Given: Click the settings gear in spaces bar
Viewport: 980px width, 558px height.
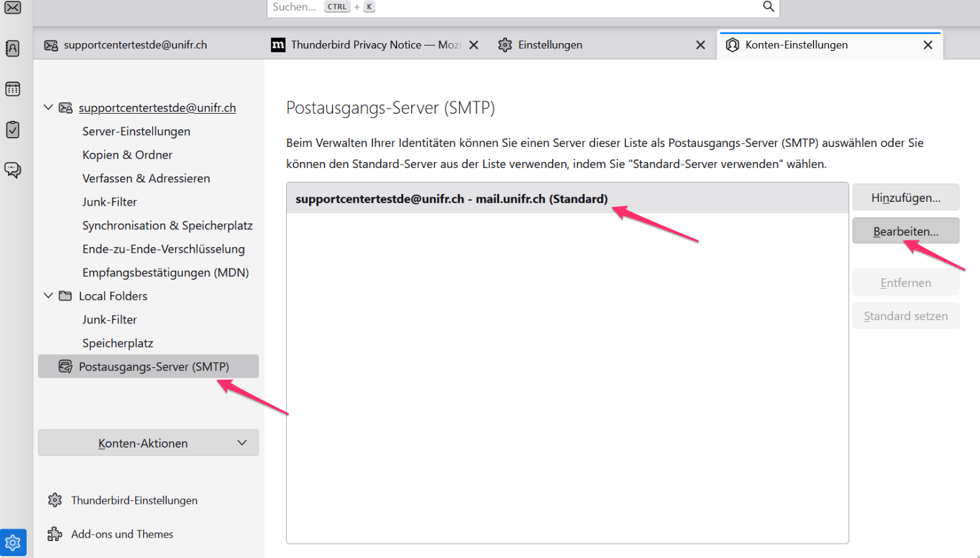Looking at the screenshot, I should pos(13,542).
